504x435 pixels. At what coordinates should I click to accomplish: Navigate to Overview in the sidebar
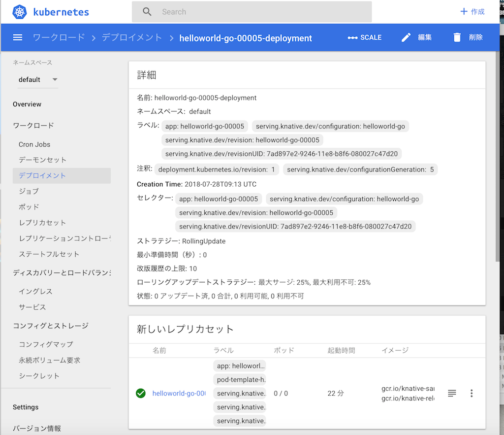[x=27, y=104]
